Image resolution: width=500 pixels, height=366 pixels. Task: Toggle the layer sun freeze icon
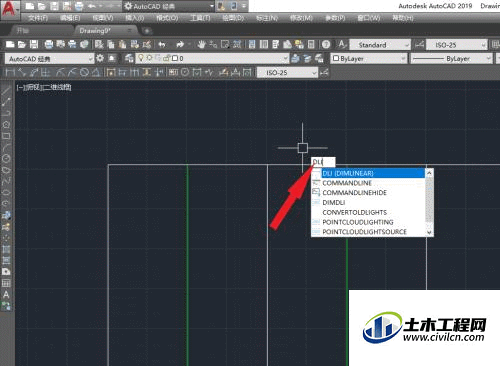point(149,58)
